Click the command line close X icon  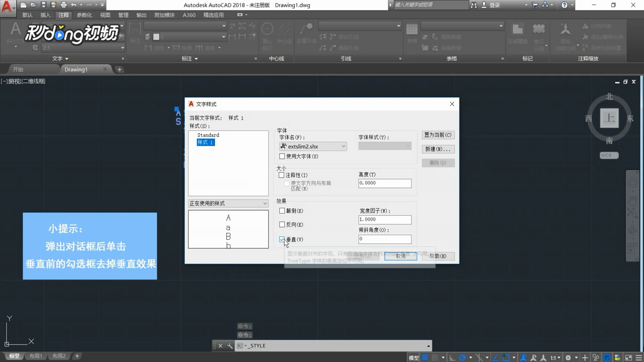pyautogui.click(x=220, y=346)
